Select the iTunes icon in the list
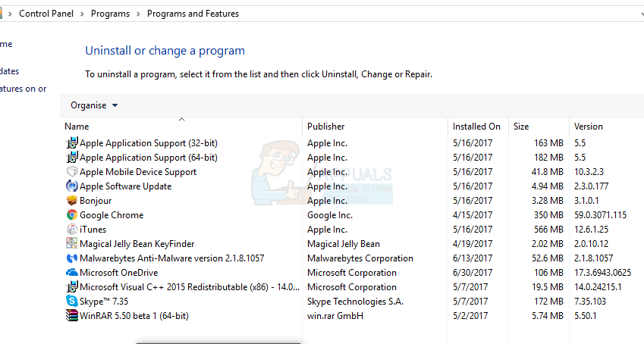Image resolution: width=644 pixels, height=344 pixels. [x=72, y=230]
